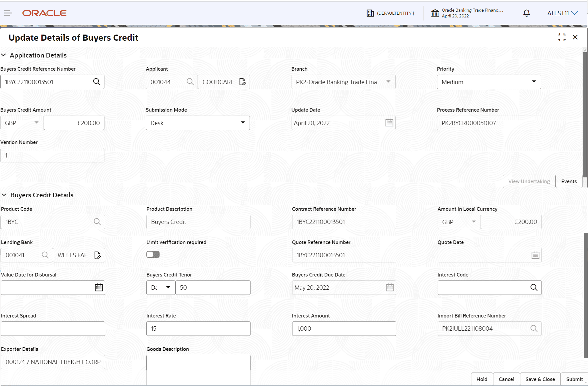Open Lending Bank search lookup
The width and height of the screenshot is (588, 386).
pyautogui.click(x=45, y=255)
